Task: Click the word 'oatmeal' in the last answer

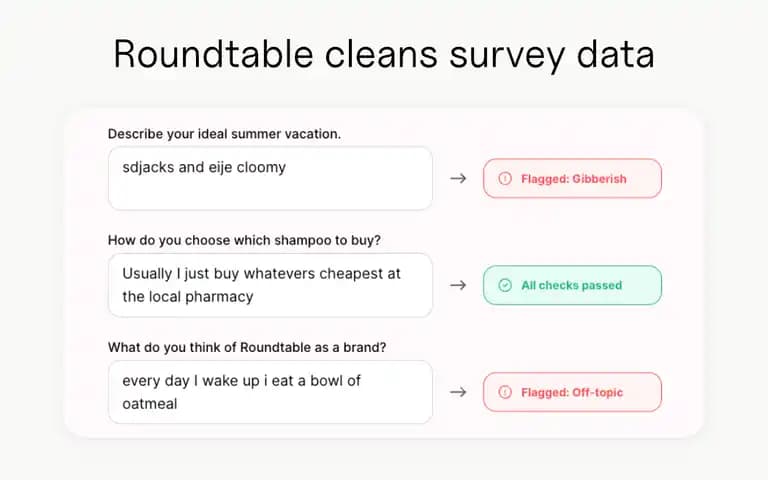Action: tap(150, 404)
